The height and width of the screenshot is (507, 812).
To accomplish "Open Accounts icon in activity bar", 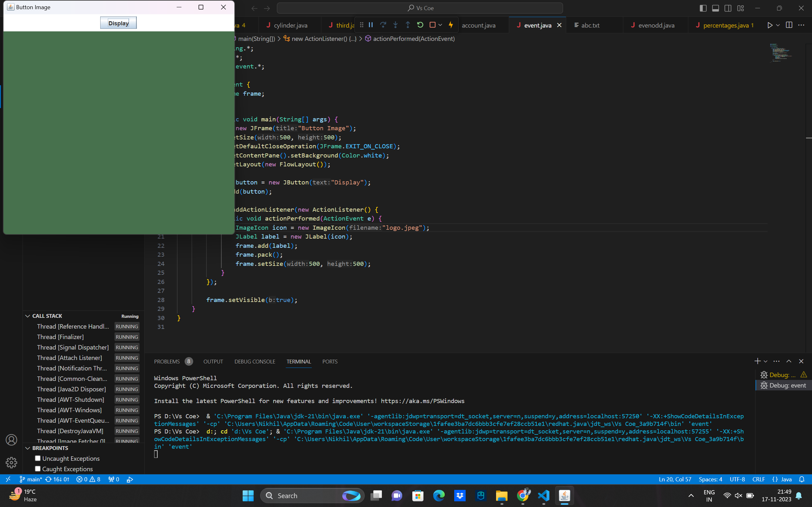I will (11, 440).
